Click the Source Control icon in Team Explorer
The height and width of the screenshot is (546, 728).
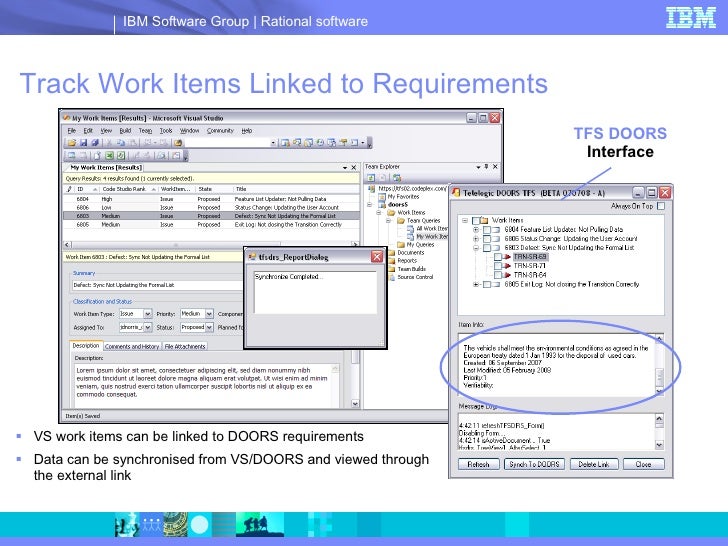(391, 277)
